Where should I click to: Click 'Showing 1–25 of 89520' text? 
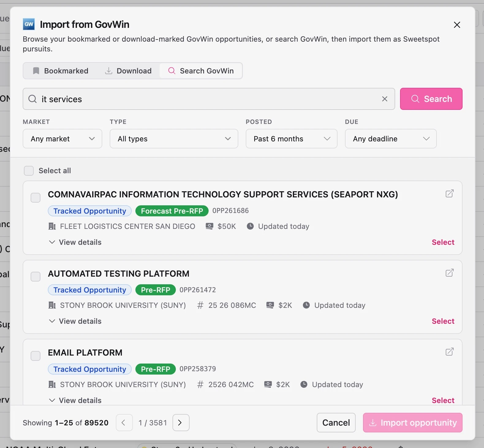(66, 423)
